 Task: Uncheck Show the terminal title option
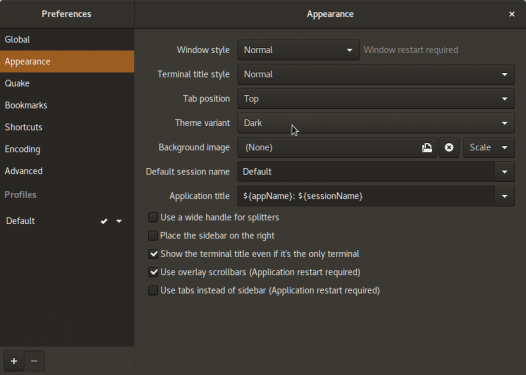(153, 254)
